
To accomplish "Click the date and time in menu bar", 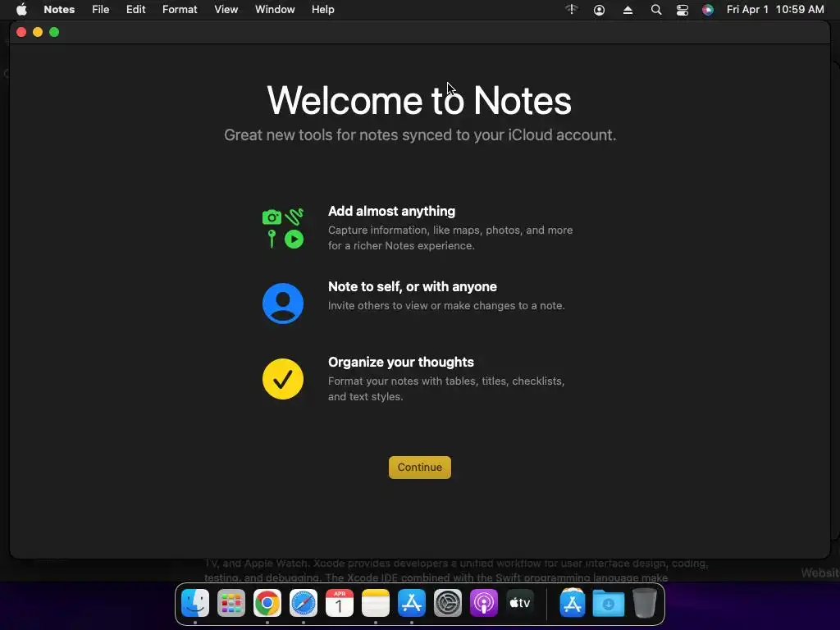I will coord(775,10).
